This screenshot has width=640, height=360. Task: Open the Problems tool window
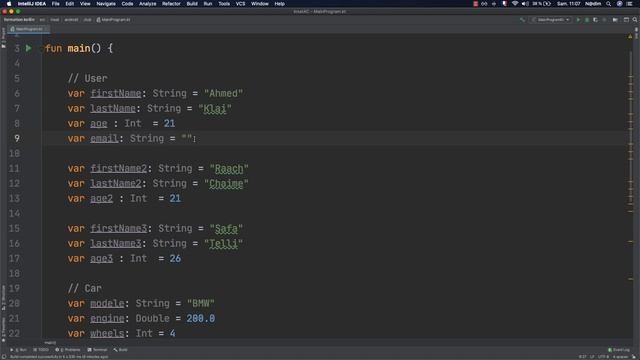(68, 350)
